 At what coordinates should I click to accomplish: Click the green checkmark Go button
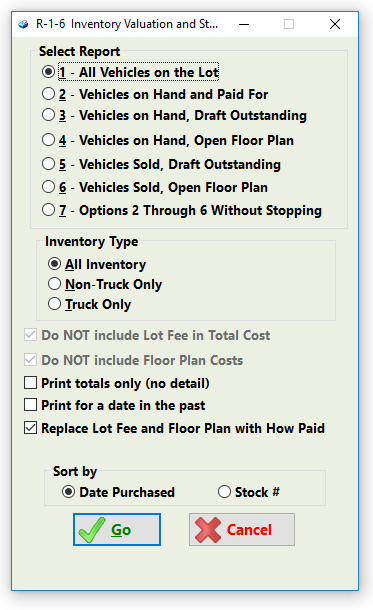tap(117, 529)
